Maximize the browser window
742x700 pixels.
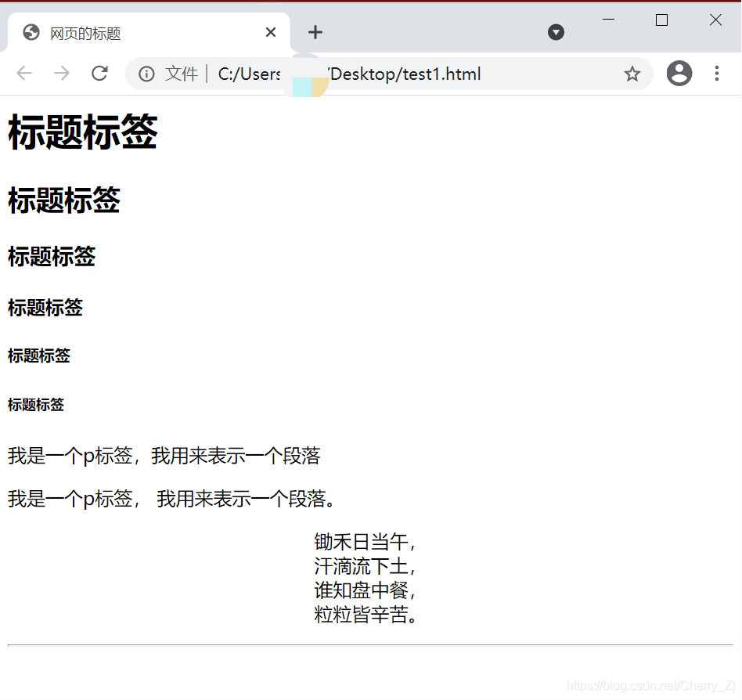661,20
